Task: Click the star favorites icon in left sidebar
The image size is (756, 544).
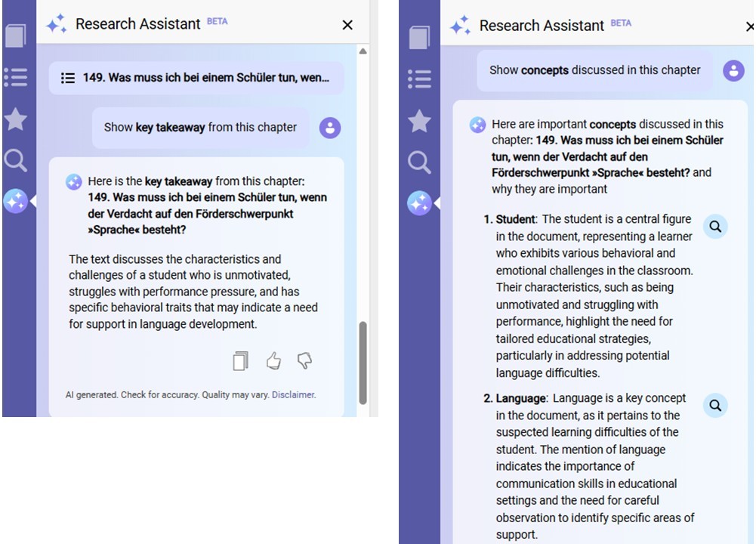Action: click(16, 119)
